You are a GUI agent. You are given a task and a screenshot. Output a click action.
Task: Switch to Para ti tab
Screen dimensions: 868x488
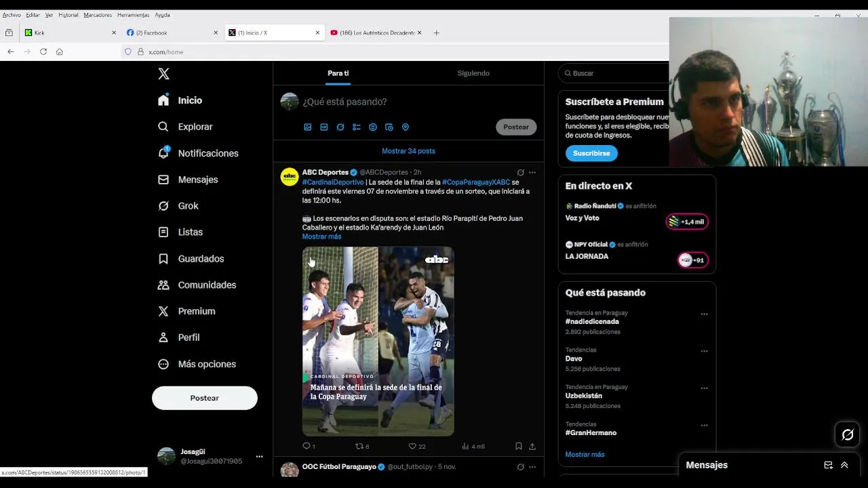[x=338, y=73]
